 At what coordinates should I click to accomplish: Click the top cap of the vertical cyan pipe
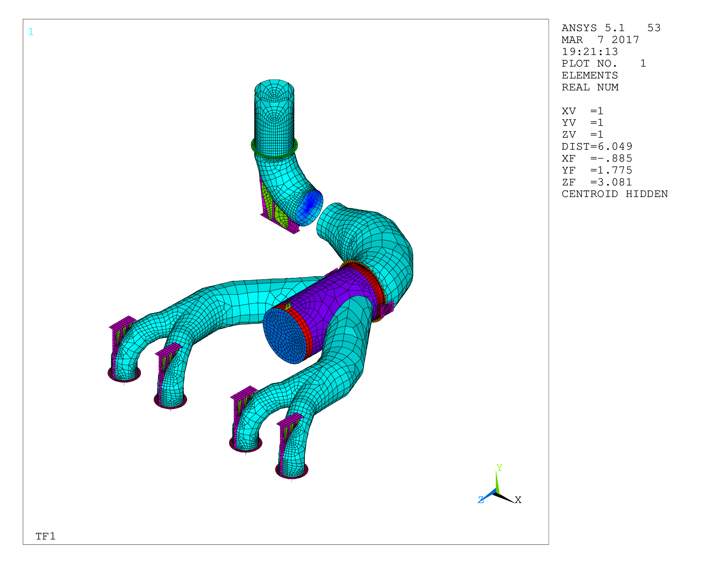[x=274, y=90]
